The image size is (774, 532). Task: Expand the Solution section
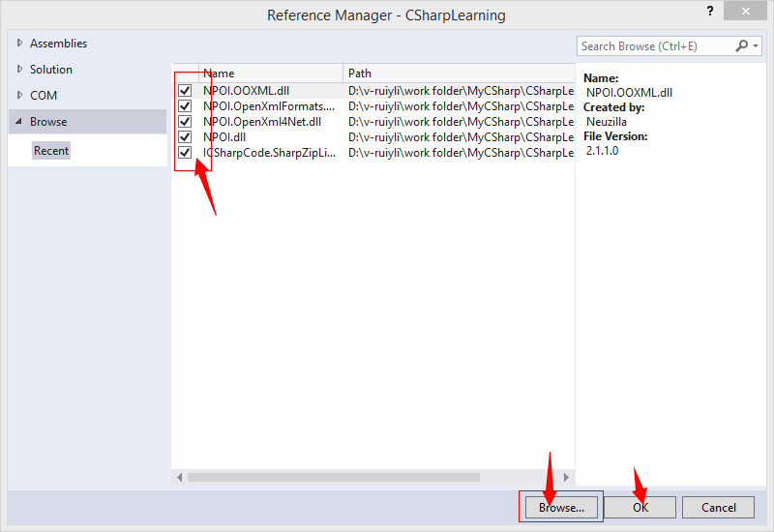[x=19, y=70]
